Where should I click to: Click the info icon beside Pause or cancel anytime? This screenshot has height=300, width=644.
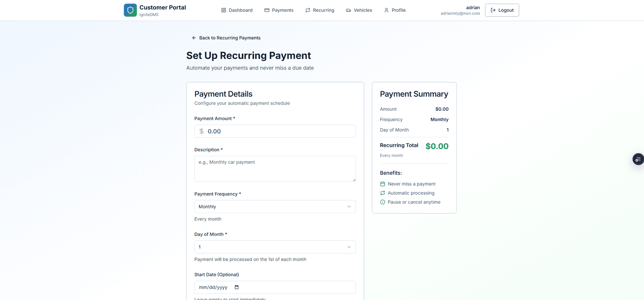(382, 202)
